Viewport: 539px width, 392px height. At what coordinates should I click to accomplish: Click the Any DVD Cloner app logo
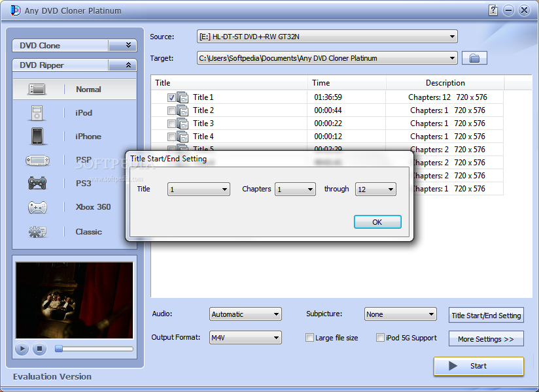pos(15,10)
